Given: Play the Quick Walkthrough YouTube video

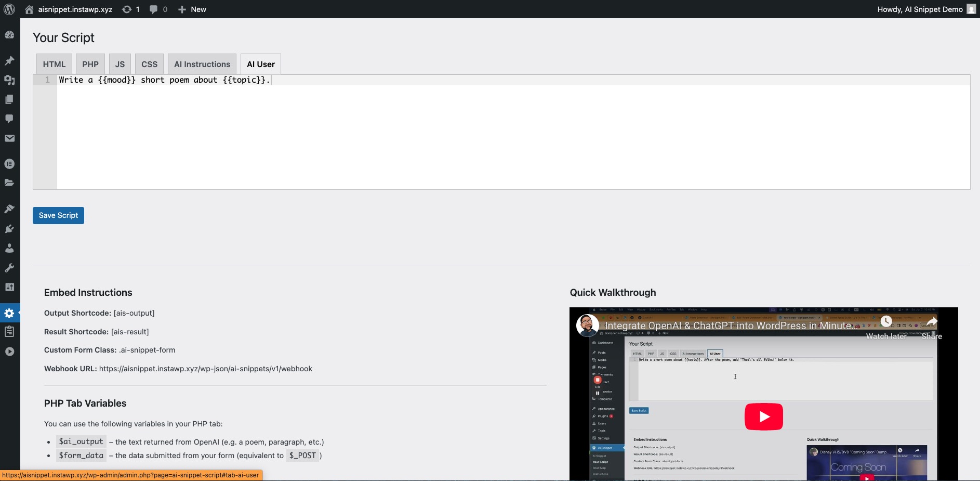Looking at the screenshot, I should (764, 417).
